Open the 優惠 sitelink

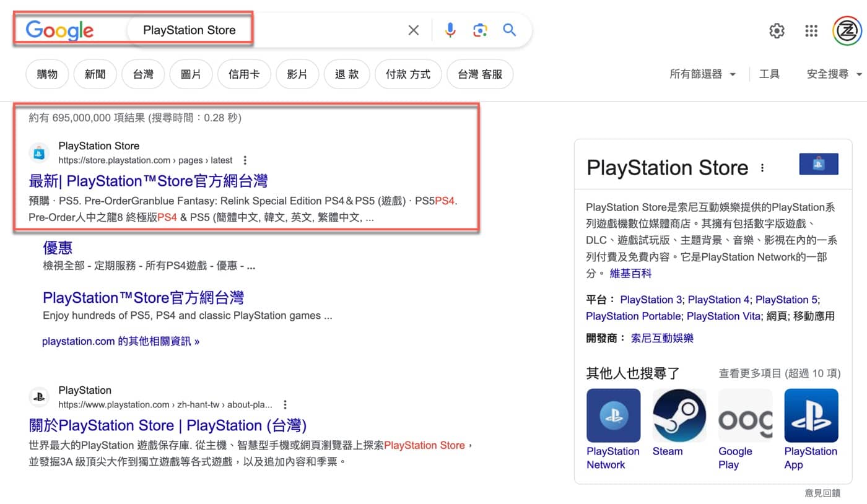coord(58,248)
